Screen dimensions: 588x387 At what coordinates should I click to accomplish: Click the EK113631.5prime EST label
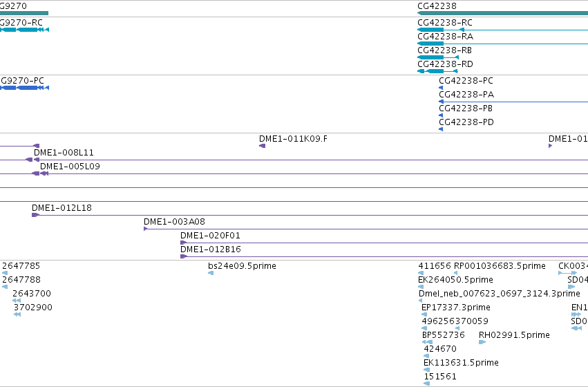(461, 363)
